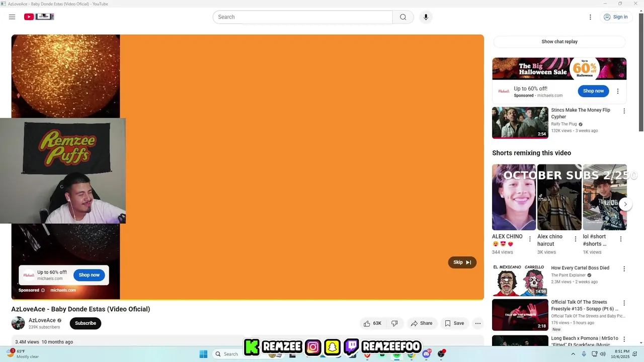Save video to a playlist
The height and width of the screenshot is (362, 644).
454,323
